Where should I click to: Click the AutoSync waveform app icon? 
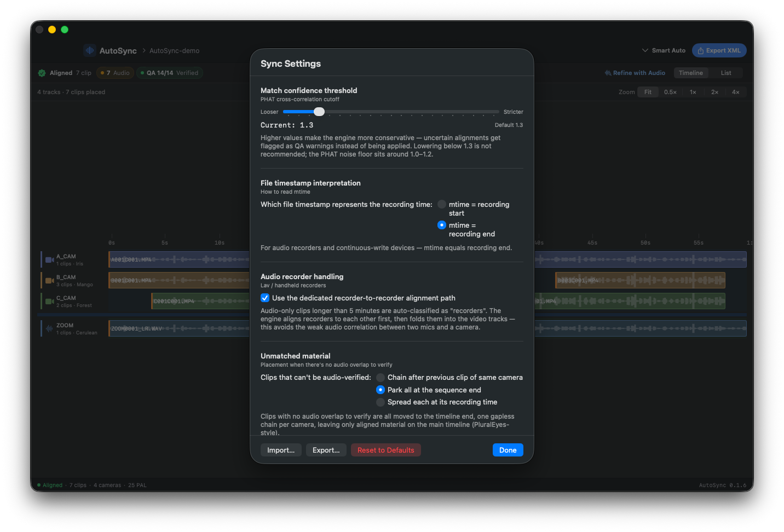click(x=90, y=50)
